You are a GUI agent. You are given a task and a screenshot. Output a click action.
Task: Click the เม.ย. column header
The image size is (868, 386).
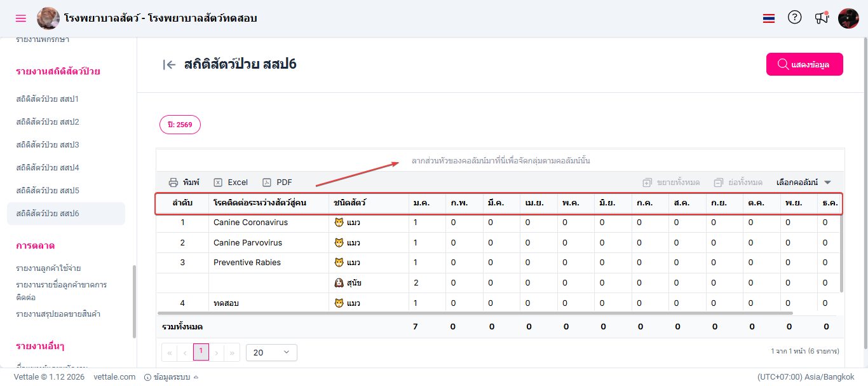(x=538, y=203)
